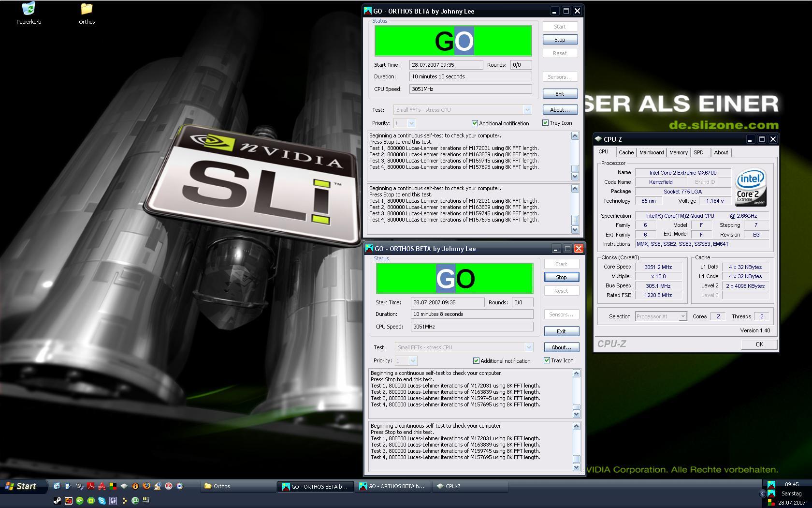Switch to the CPU-Z taskbar button
The width and height of the screenshot is (812, 508).
[x=470, y=486]
